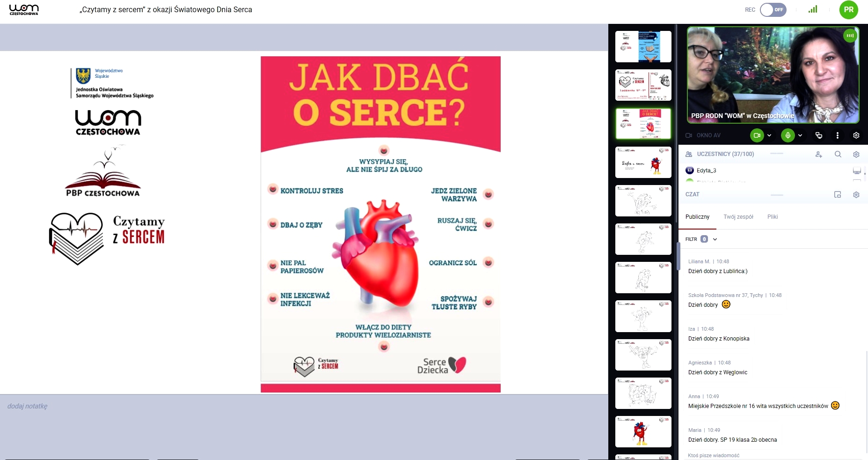The image size is (868, 460).
Task: Turn off the green camera button
Action: tap(757, 135)
